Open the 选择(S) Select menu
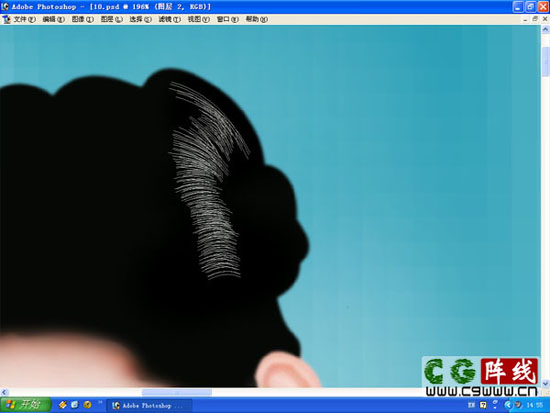Screen dimensions: 550x413 point(140,19)
